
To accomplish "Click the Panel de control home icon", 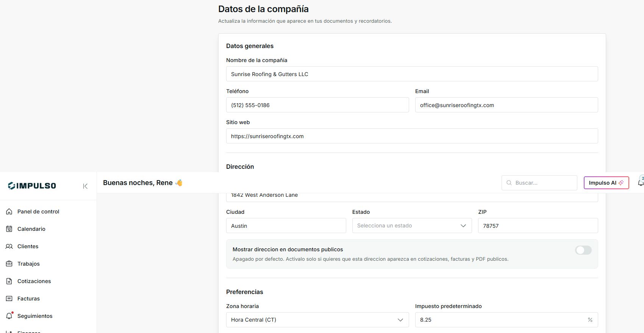I will tap(9, 212).
